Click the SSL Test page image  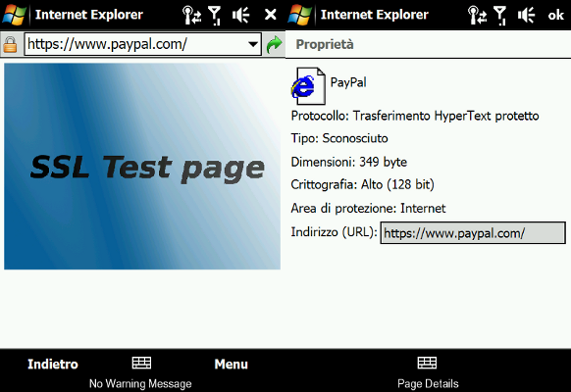[142, 167]
